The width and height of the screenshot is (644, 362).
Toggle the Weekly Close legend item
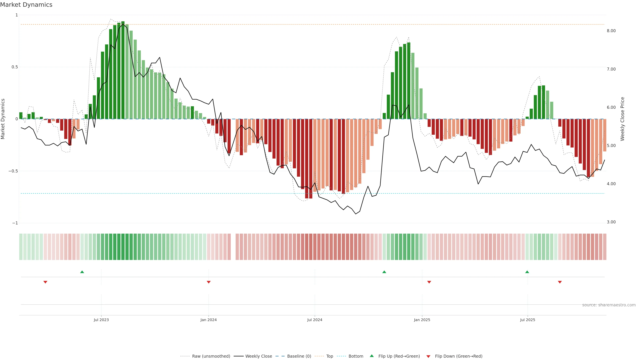(x=258, y=356)
